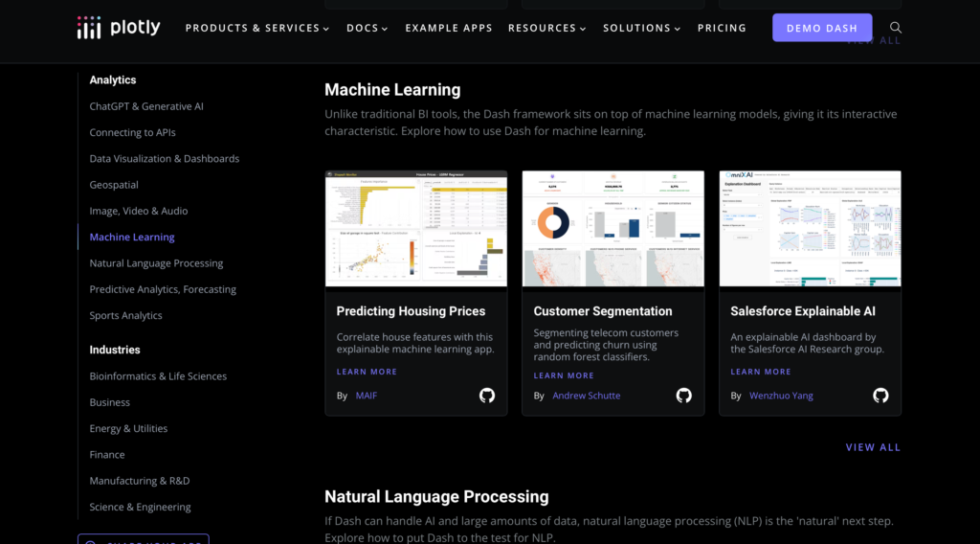This screenshot has height=544, width=980.
Task: Open the Pricing page
Action: pos(722,28)
